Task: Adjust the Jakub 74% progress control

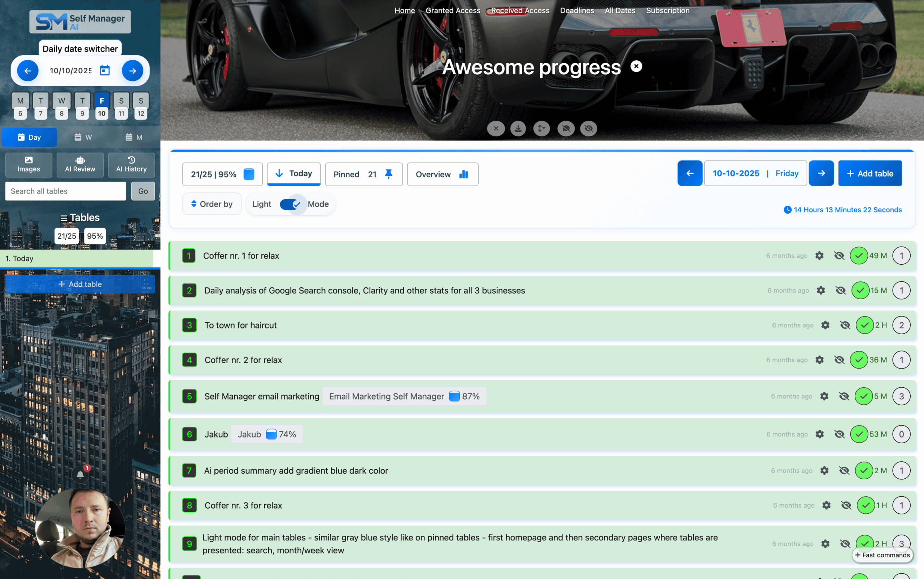Action: [271, 434]
